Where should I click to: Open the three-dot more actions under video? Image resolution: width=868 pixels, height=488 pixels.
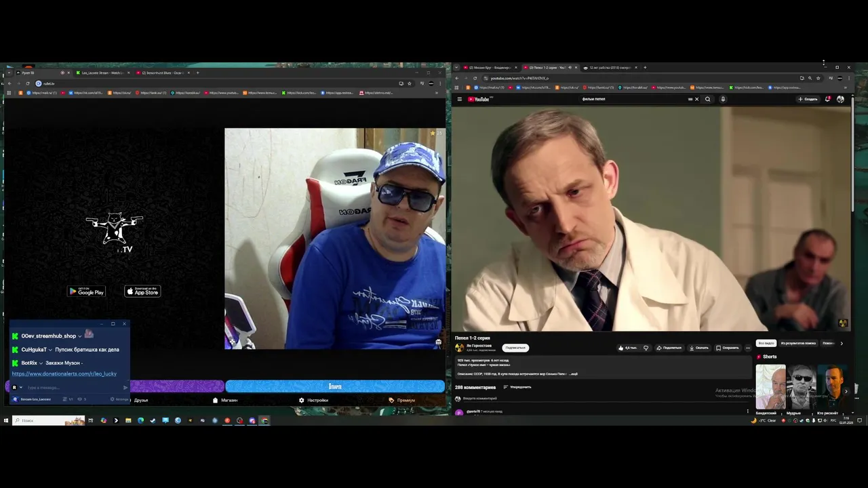(748, 348)
